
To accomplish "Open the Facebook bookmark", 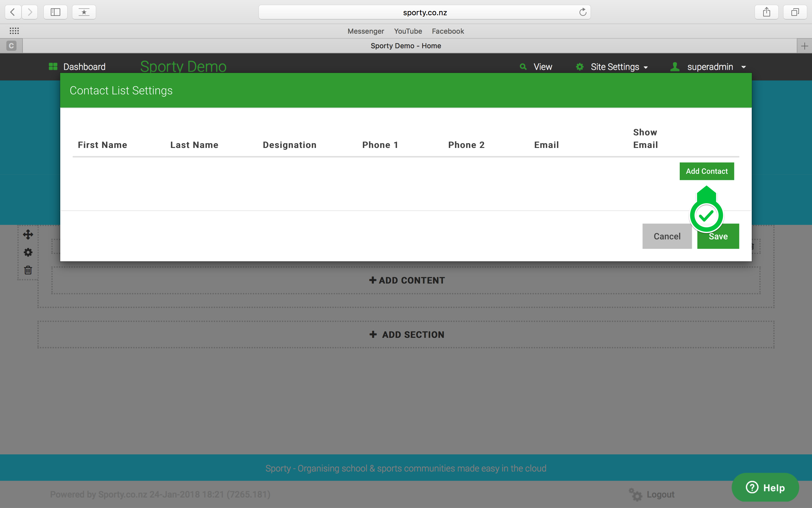I will [448, 31].
